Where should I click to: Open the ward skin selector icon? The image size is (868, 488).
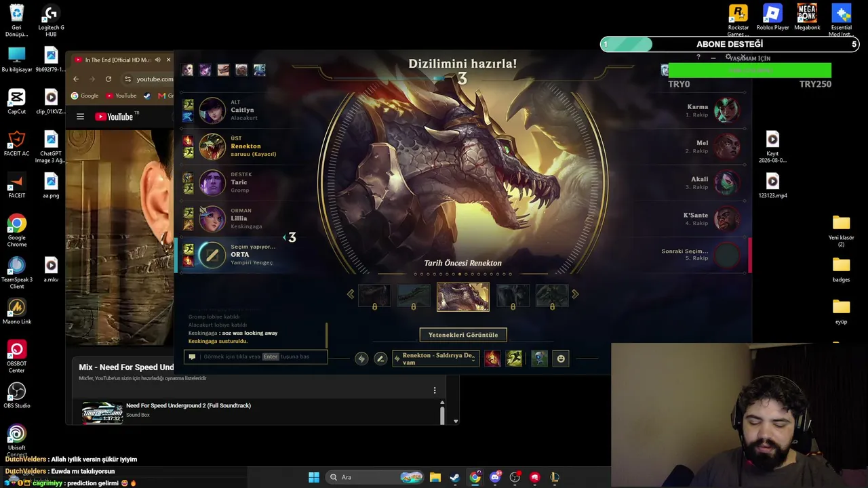539,359
